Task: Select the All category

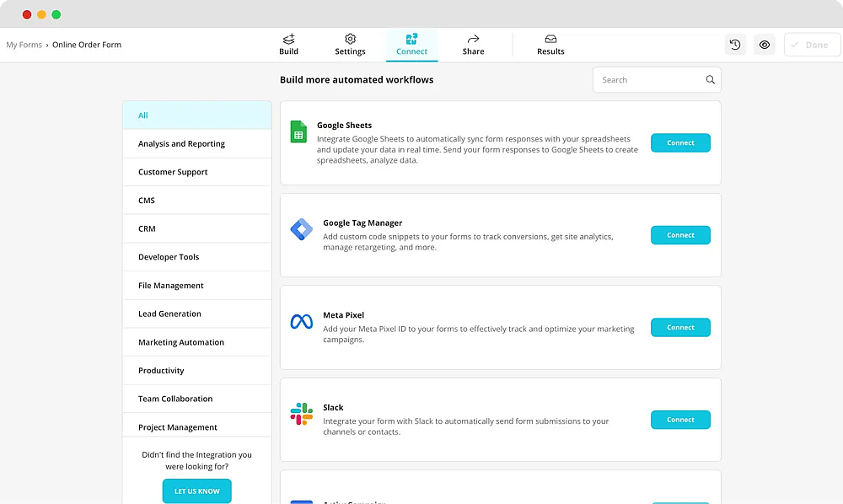Action: pos(196,115)
